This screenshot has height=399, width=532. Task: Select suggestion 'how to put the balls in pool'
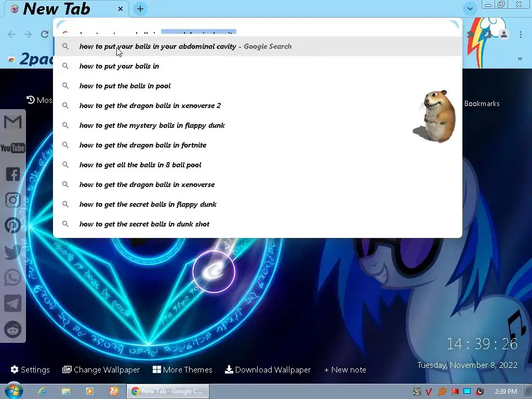(258, 86)
